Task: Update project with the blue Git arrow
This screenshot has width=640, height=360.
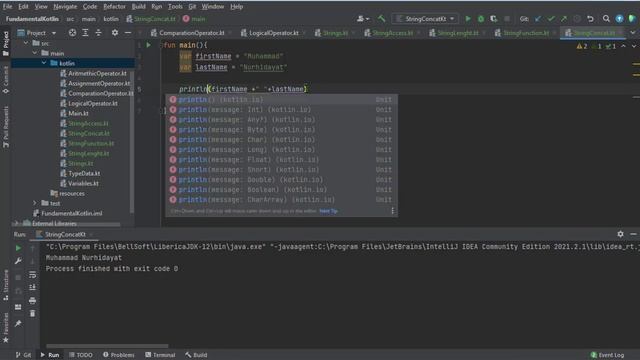Action: 538,19
